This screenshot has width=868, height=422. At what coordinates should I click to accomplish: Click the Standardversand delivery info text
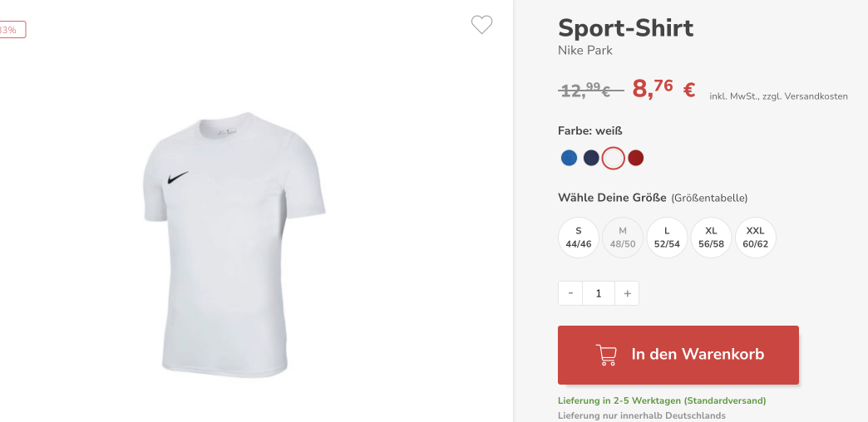click(x=662, y=400)
